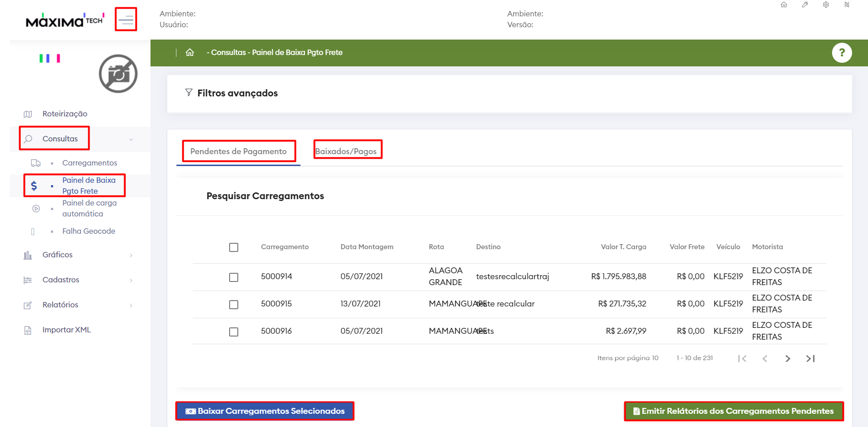The image size is (868, 427).
Task: Click Baixar Carregamentos Selecionados button
Action: pos(265,411)
